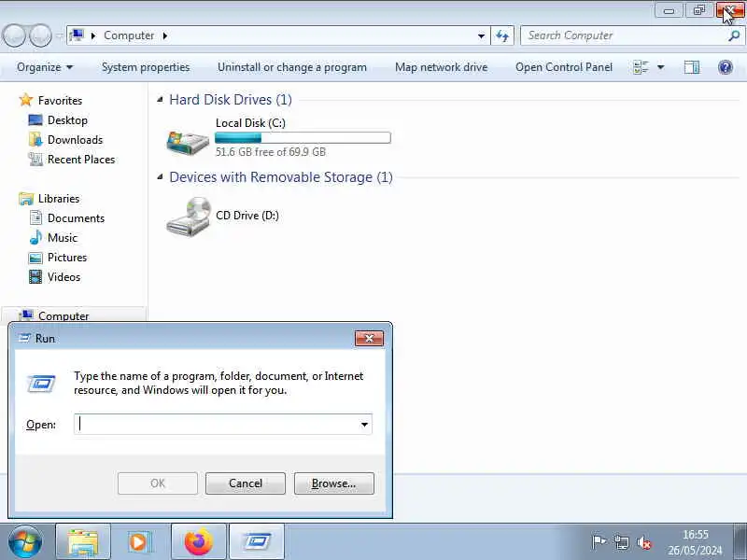Screen dimensions: 747x560
Task: Open the Pictures library
Action: tap(67, 258)
